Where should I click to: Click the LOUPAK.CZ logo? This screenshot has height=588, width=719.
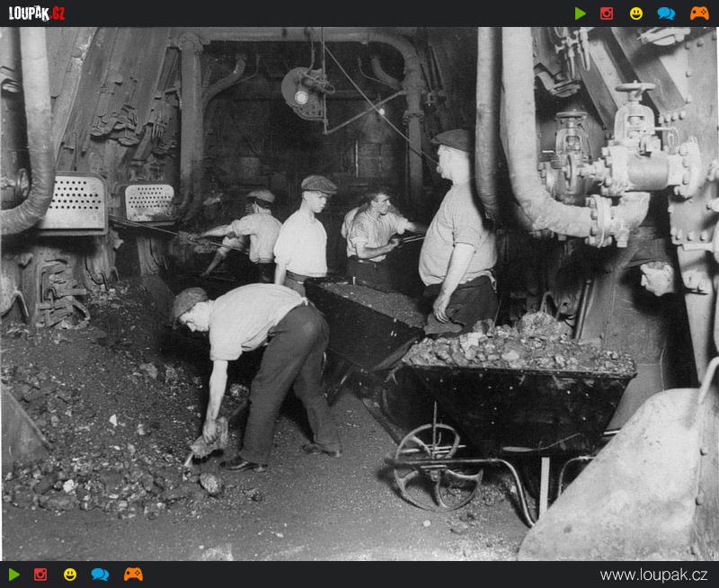pyautogui.click(x=37, y=13)
